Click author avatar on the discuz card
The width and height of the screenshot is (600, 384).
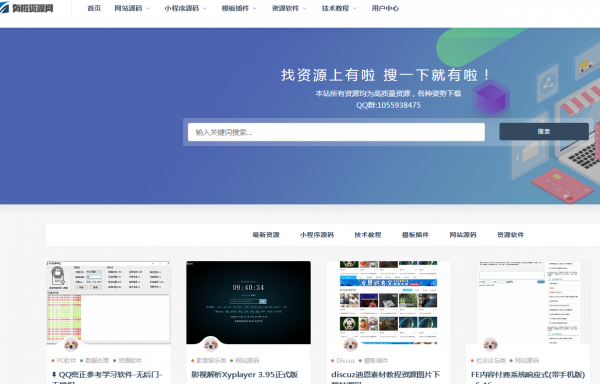click(x=351, y=345)
